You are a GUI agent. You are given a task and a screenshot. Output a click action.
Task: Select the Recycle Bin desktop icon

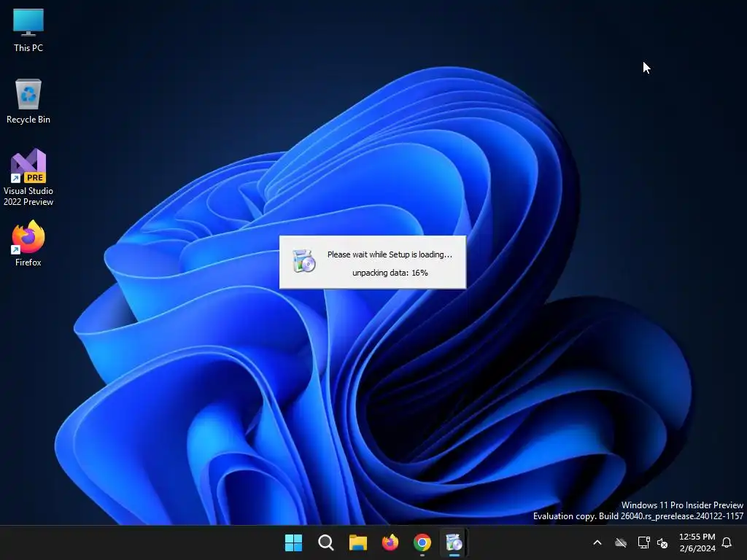28,101
